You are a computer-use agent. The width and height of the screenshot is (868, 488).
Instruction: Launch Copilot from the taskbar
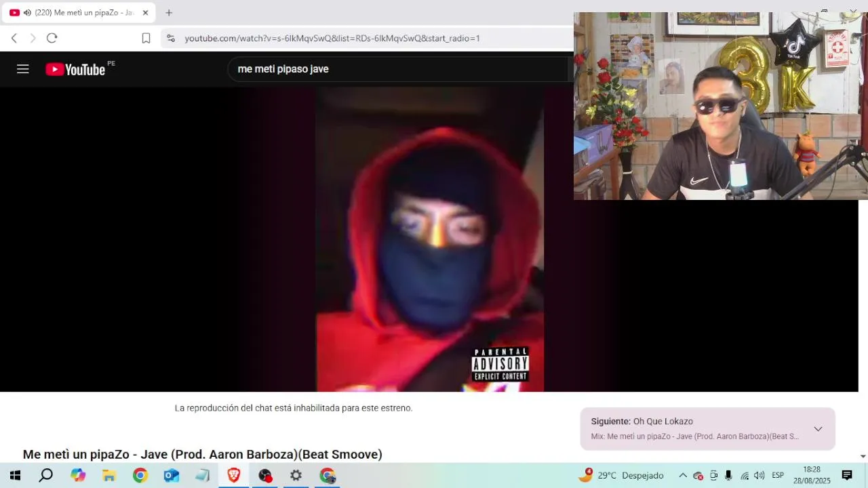(78, 475)
